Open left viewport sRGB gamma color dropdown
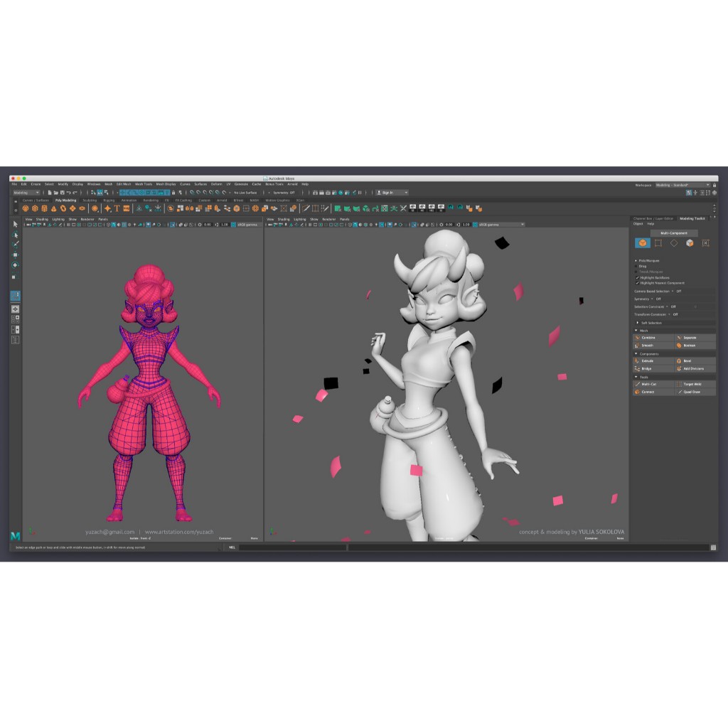Viewport: 728px width, 728px height. pyautogui.click(x=248, y=224)
